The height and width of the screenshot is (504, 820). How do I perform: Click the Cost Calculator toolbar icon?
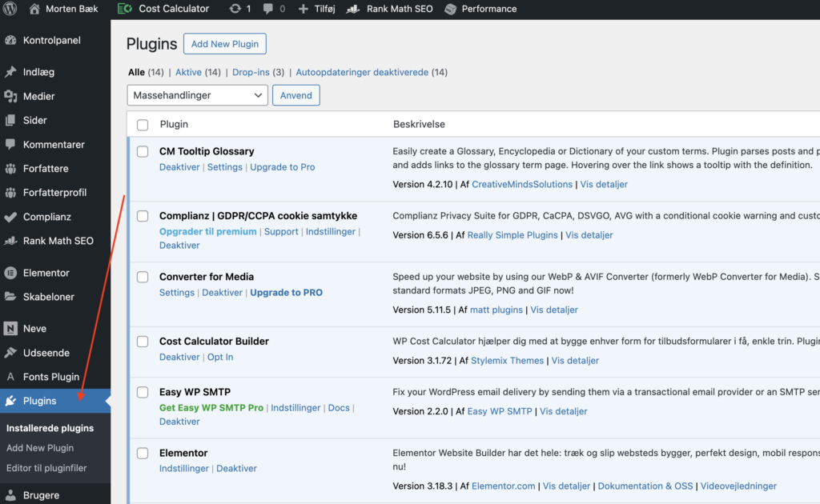click(x=124, y=9)
